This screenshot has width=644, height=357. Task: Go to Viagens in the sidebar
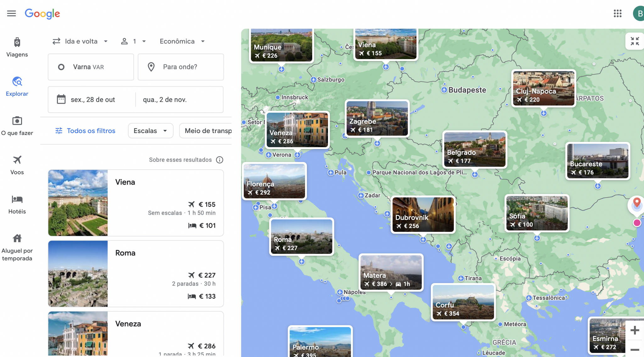coord(17,47)
